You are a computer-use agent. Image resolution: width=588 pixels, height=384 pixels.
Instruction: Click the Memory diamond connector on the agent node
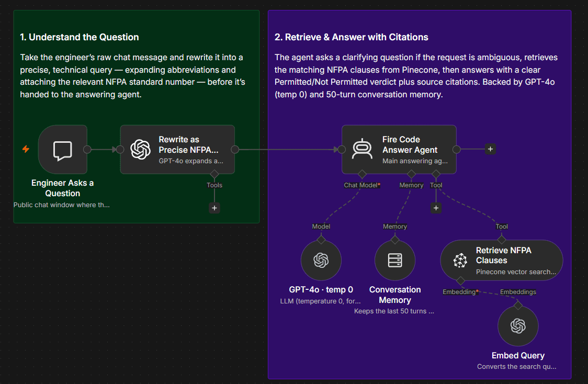point(411,174)
